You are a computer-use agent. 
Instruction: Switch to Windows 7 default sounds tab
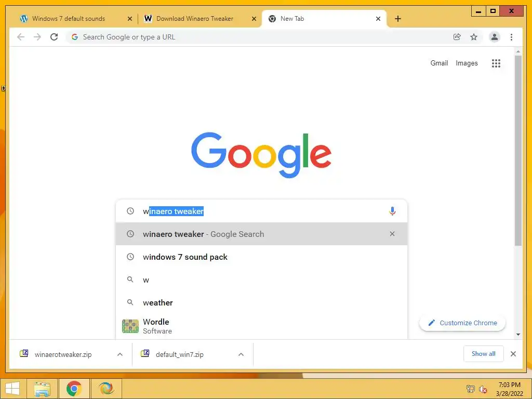[69, 19]
